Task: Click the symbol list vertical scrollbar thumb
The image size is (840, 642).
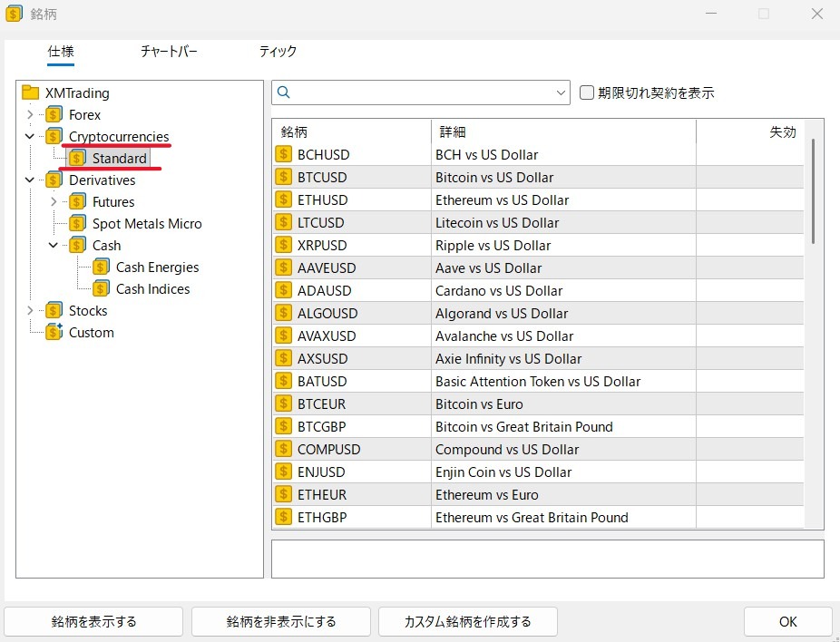Action: coord(813,191)
